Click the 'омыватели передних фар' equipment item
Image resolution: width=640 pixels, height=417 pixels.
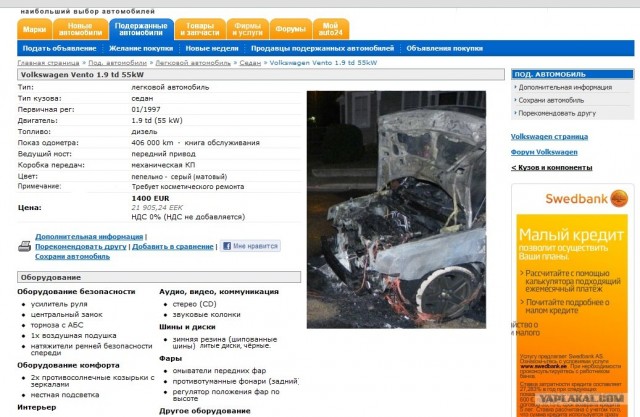pyautogui.click(x=219, y=371)
